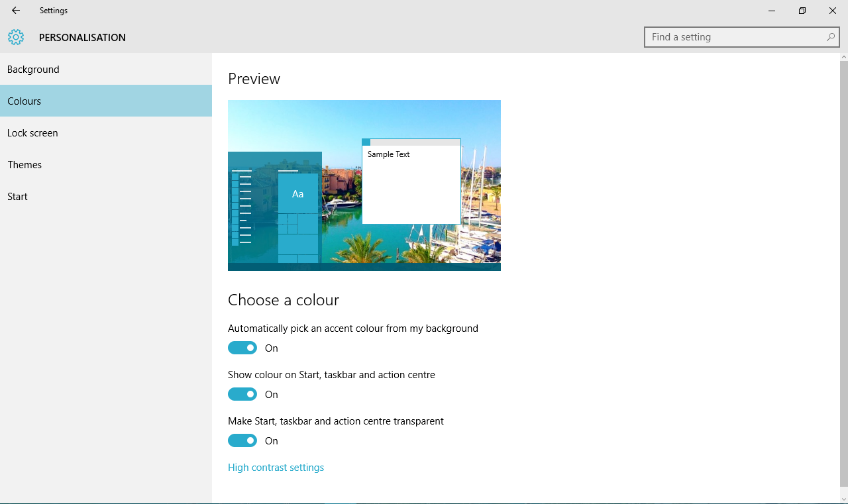Click the scrollbar up arrow
Screen dimensions: 848x504
(843, 57)
